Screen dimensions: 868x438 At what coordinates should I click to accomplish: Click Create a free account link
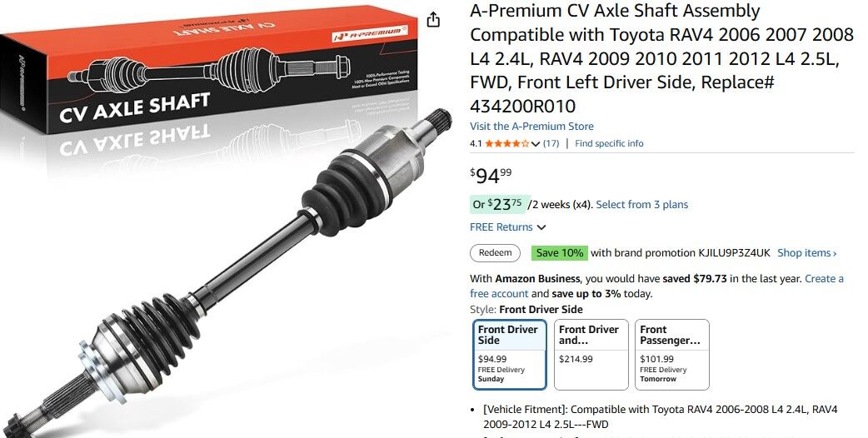click(656, 286)
